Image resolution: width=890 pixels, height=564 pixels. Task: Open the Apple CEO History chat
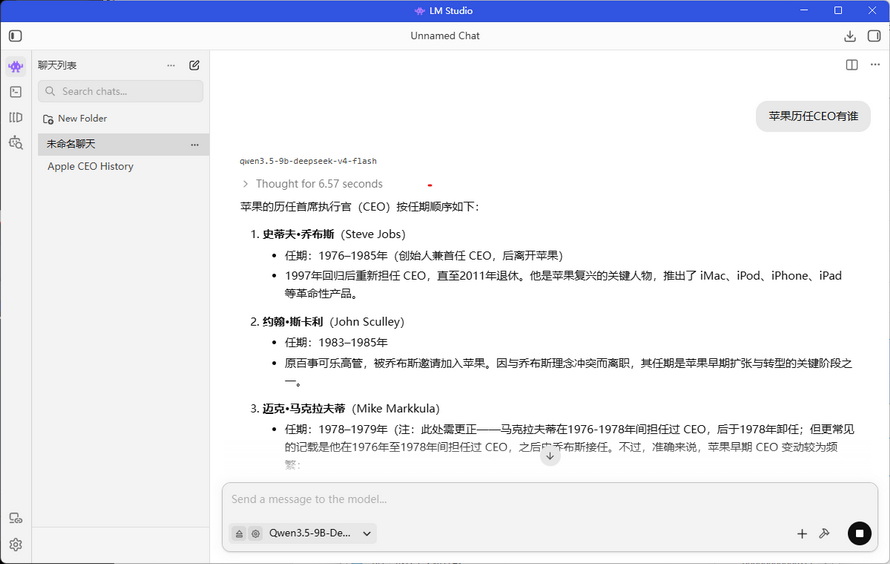[x=90, y=166]
